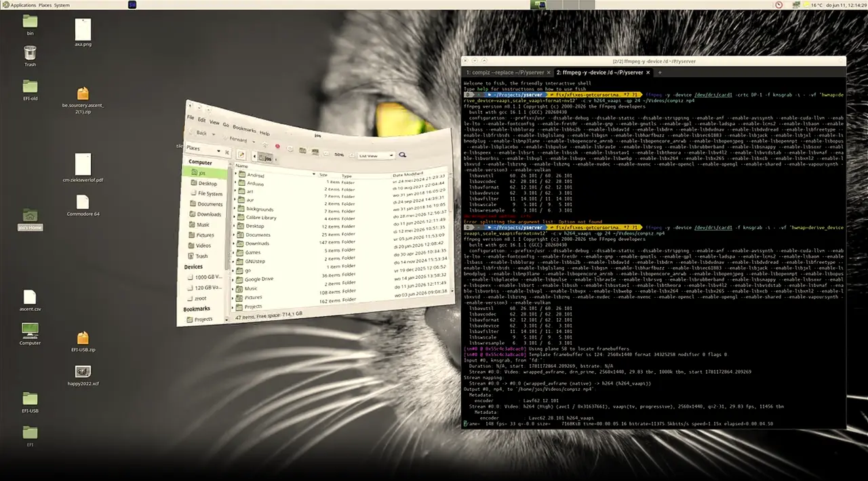Screen dimensions: 868x481
Task: Open the Places menu in the top panel
Action: [45, 5]
